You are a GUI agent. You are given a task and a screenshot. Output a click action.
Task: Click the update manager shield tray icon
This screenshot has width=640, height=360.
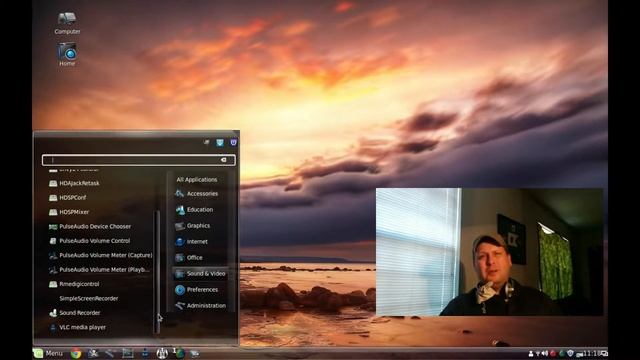570,353
